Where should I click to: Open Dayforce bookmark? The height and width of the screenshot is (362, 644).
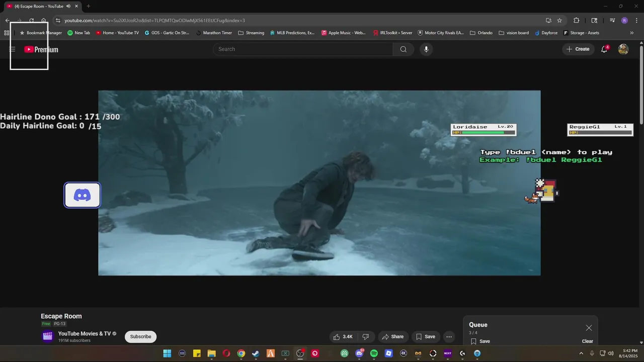pyautogui.click(x=545, y=33)
